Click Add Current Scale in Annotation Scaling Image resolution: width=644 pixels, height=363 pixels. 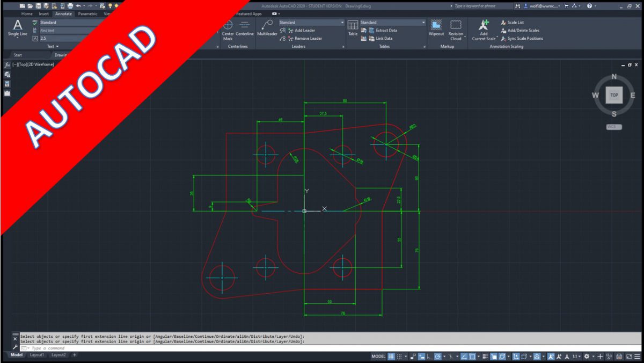coord(483,30)
